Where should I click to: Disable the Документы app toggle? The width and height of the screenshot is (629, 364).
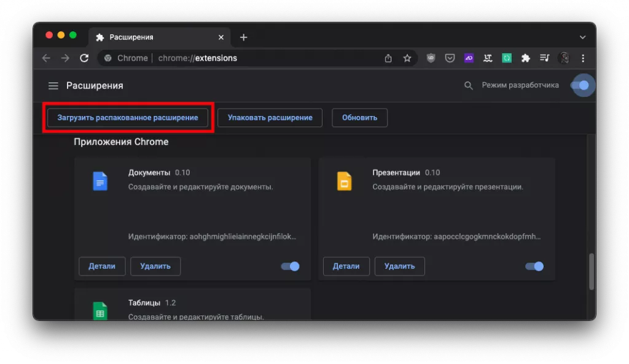tap(290, 266)
